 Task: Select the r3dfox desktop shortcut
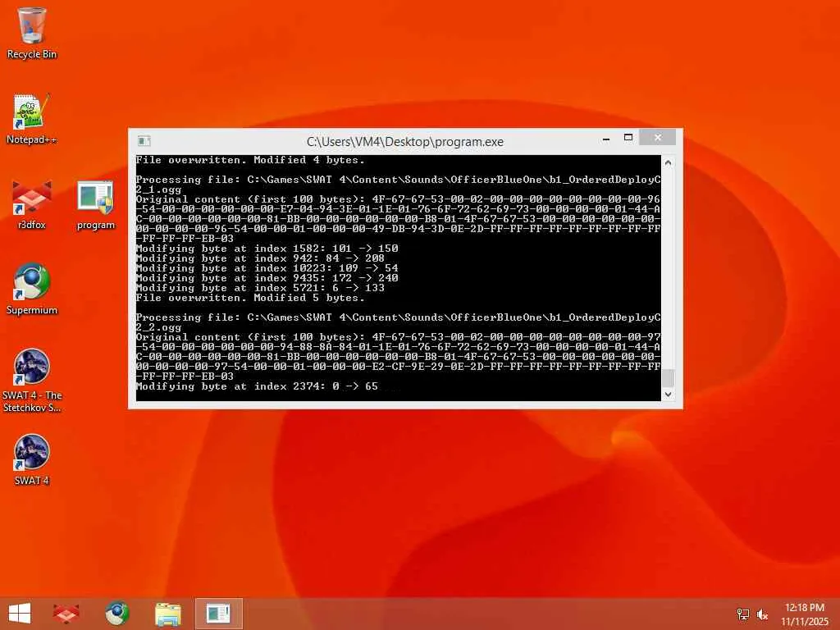point(32,204)
